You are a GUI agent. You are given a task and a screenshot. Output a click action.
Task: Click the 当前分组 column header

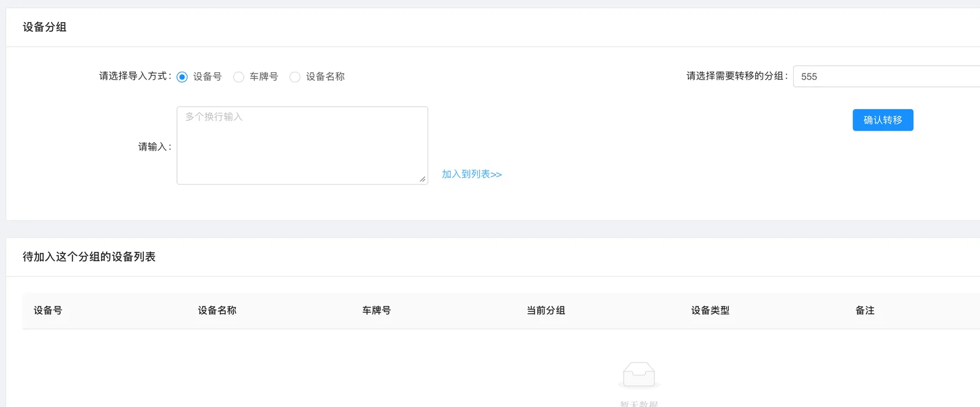[x=546, y=310]
